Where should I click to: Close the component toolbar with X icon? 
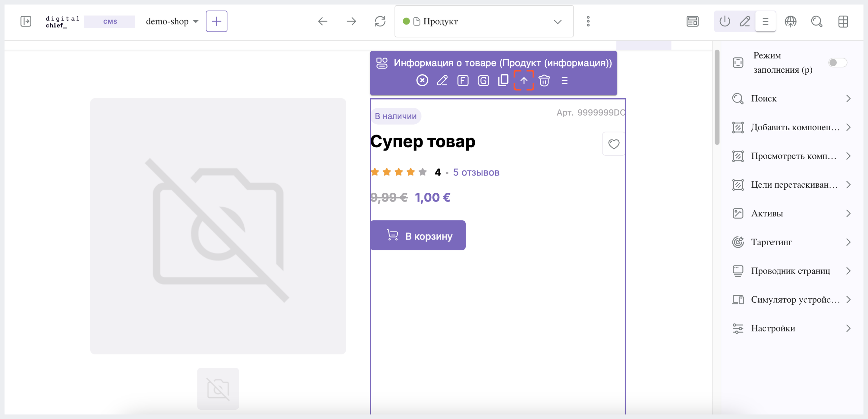(422, 80)
